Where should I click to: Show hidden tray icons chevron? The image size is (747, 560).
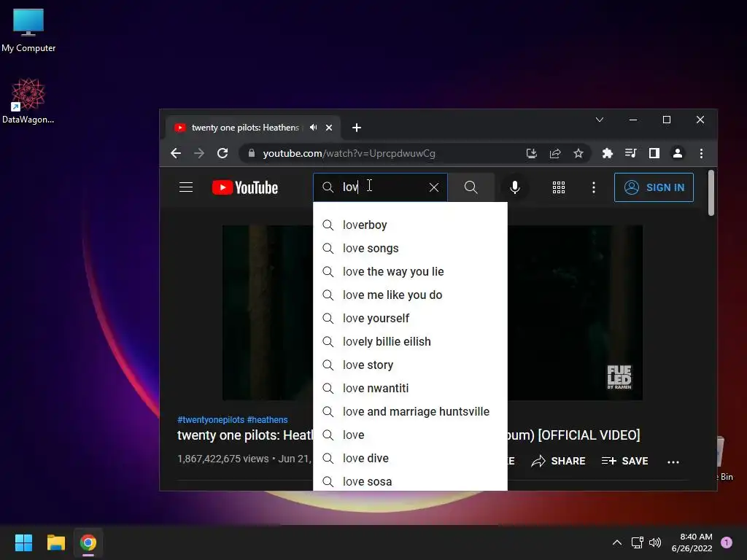tap(617, 542)
